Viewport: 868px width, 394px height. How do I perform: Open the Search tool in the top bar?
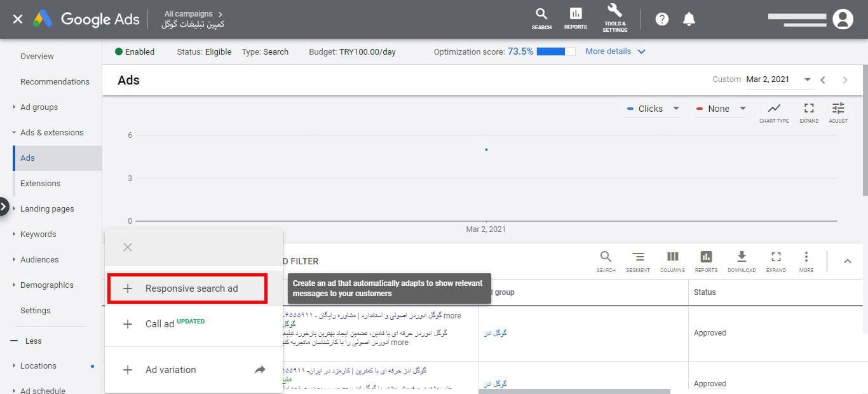click(x=541, y=18)
